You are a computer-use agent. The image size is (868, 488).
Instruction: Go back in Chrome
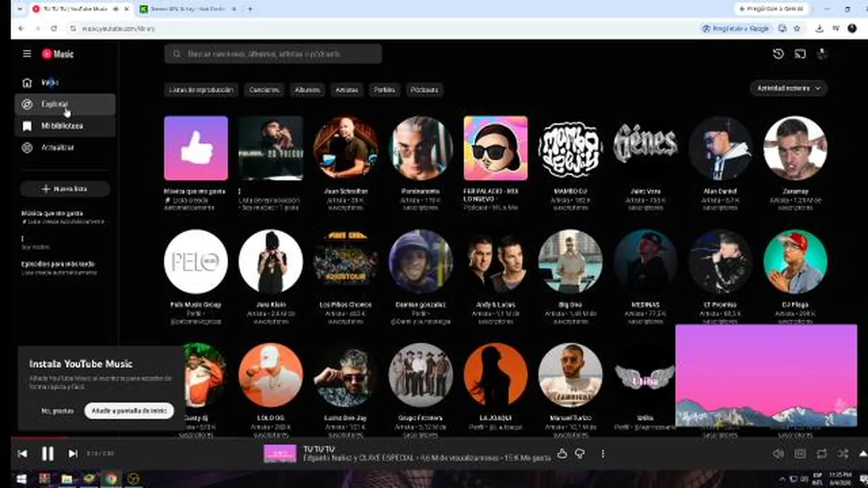(x=21, y=28)
